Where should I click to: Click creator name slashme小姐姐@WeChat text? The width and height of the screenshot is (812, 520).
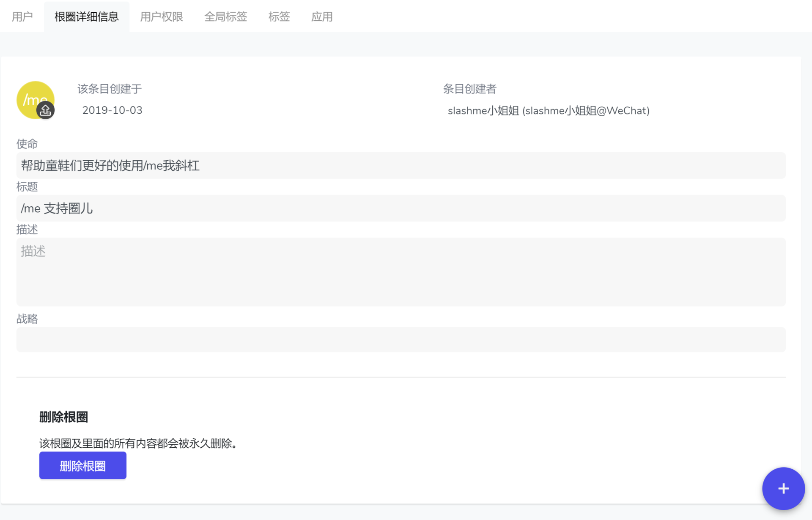point(549,111)
